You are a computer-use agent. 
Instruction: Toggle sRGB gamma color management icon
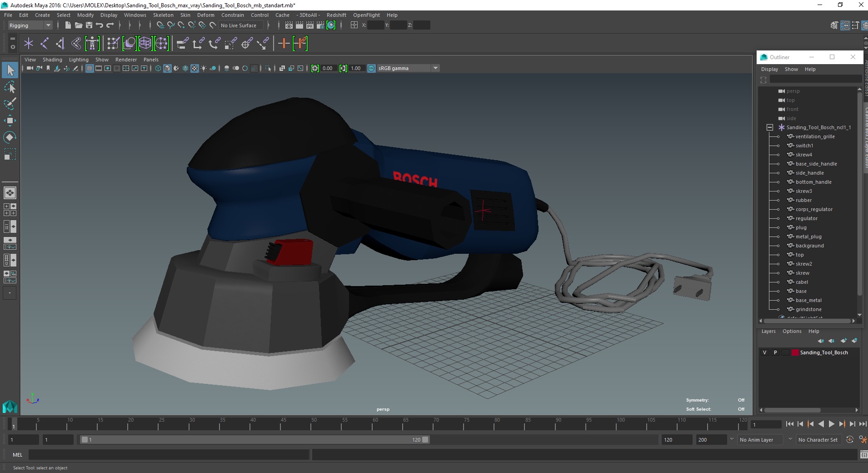click(x=371, y=68)
